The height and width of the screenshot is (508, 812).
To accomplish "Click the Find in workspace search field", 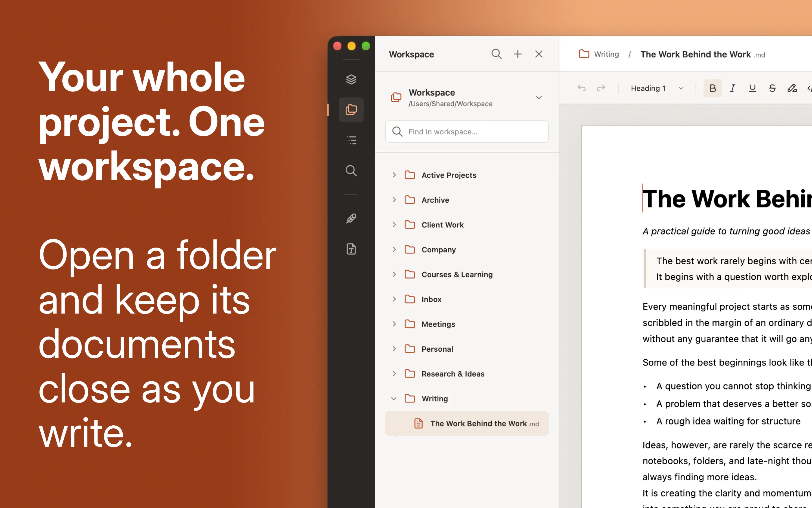I will [467, 132].
